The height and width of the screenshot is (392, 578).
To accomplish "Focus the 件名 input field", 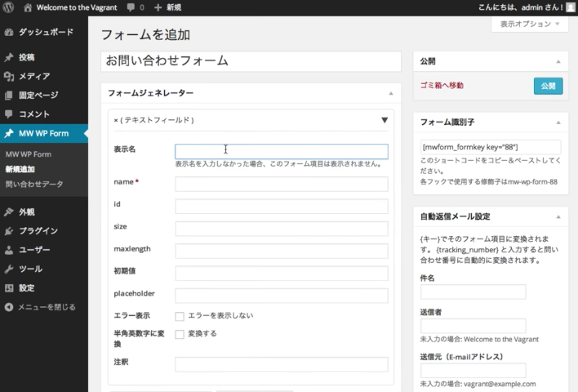I will (473, 292).
